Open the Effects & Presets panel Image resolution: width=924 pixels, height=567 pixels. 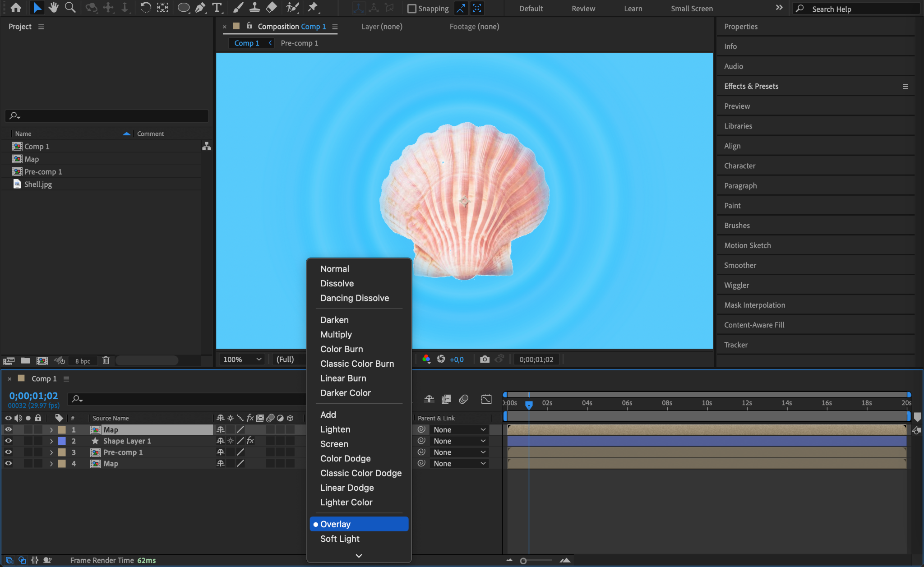[751, 86]
